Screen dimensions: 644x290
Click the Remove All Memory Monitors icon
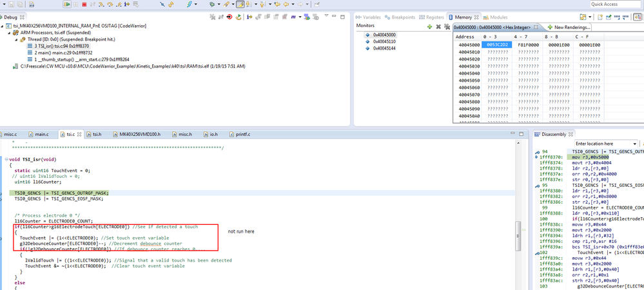447,26
